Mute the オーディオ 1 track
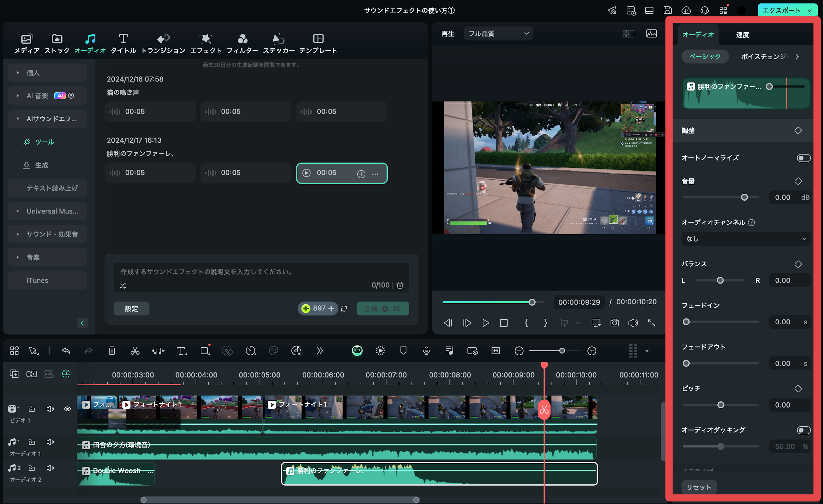823x504 pixels. [50, 442]
